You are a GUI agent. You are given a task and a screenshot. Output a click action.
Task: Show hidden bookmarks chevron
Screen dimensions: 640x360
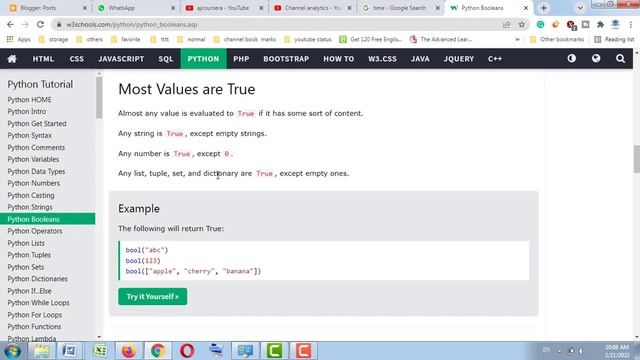coord(517,39)
